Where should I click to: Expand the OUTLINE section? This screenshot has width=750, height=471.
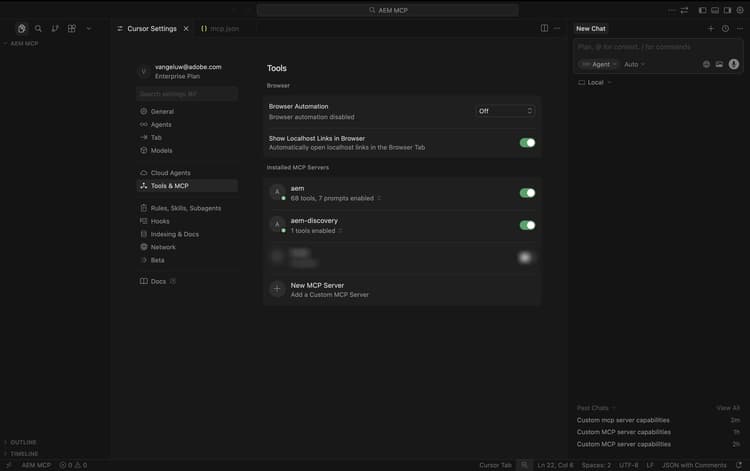tap(21, 442)
